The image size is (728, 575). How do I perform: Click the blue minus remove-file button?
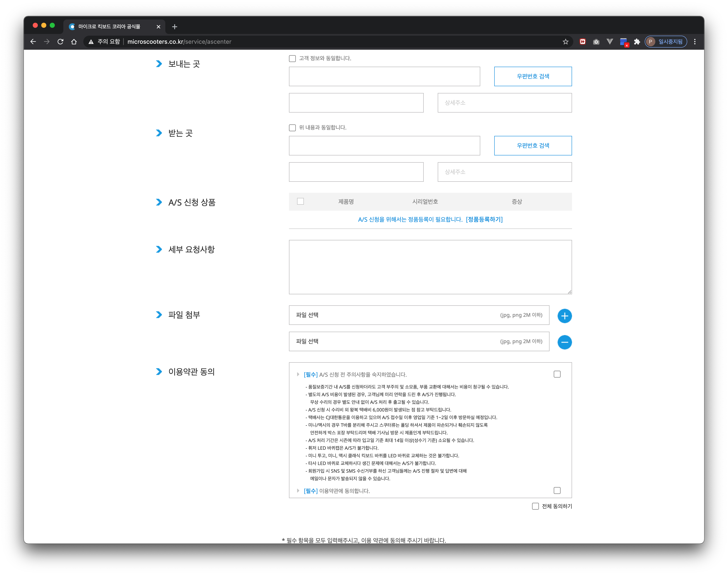564,342
